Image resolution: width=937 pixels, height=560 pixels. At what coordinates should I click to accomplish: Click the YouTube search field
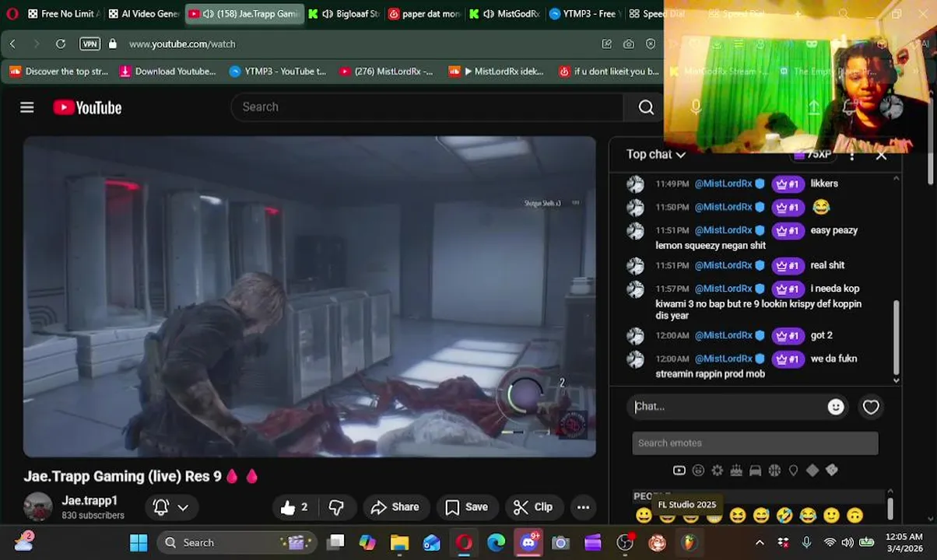point(428,107)
